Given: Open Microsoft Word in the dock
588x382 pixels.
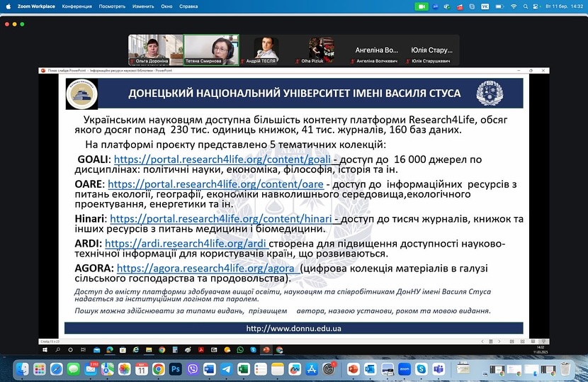Looking at the screenshot, I should pyautogui.click(x=210, y=369).
